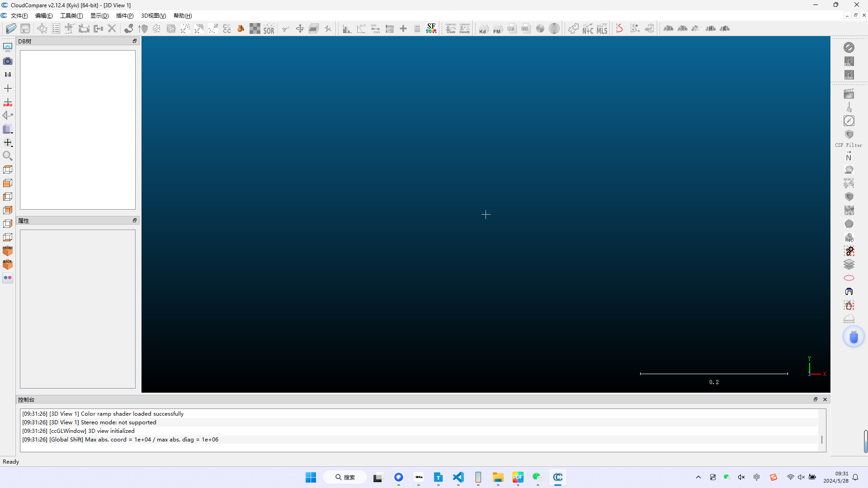Click the console vertical scrollbar
This screenshot has height=488, width=868.
coord(821,439)
